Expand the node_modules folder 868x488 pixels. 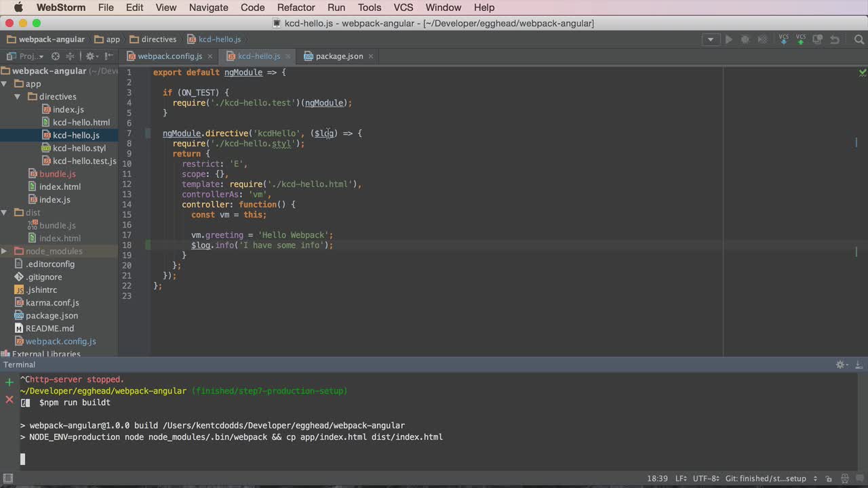coord(4,251)
